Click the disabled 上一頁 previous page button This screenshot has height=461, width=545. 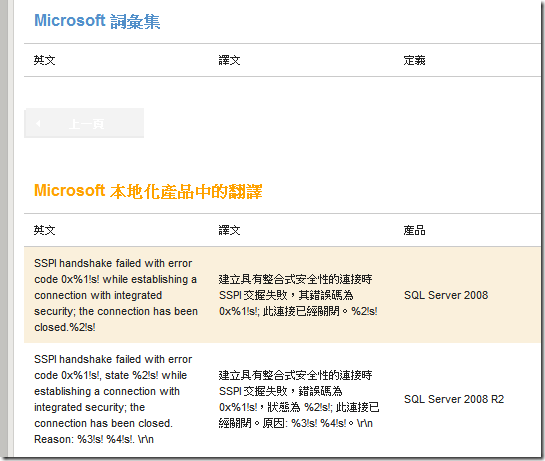pos(84,123)
